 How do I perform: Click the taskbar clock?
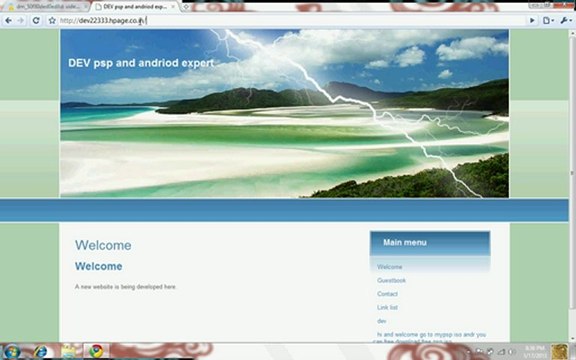pyautogui.click(x=535, y=352)
